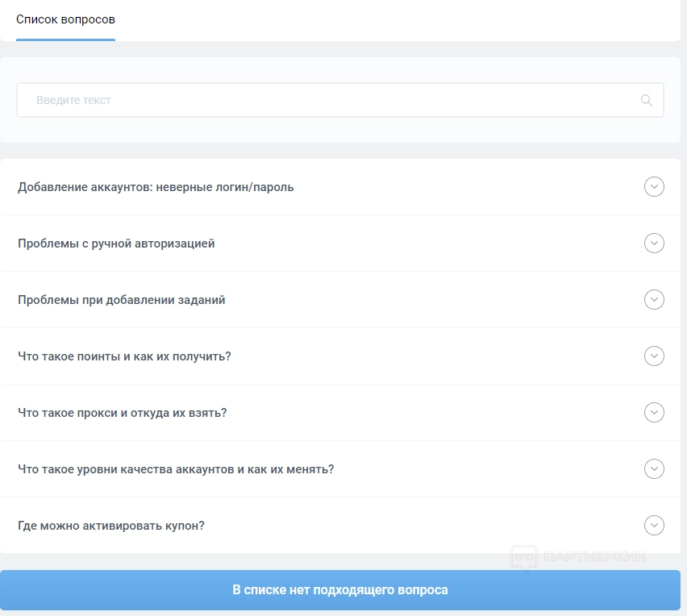
Task: Select text Что такое прокси и откуда их взять?
Action: pos(123,413)
